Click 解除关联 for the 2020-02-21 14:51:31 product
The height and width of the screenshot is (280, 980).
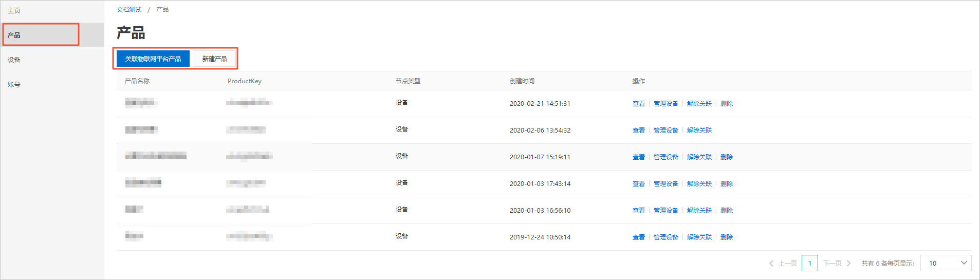(x=699, y=104)
